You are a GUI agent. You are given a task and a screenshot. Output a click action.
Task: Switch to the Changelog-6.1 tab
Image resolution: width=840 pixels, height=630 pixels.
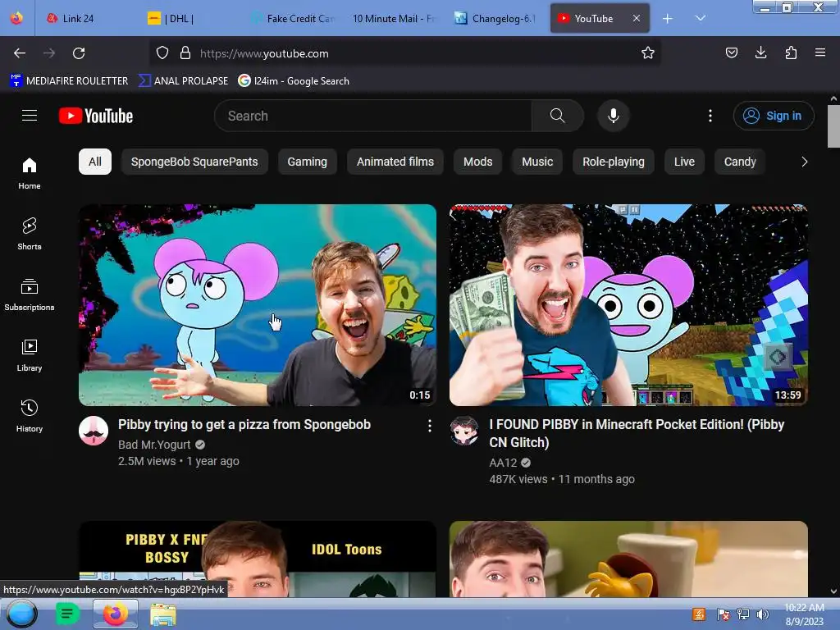tap(495, 19)
